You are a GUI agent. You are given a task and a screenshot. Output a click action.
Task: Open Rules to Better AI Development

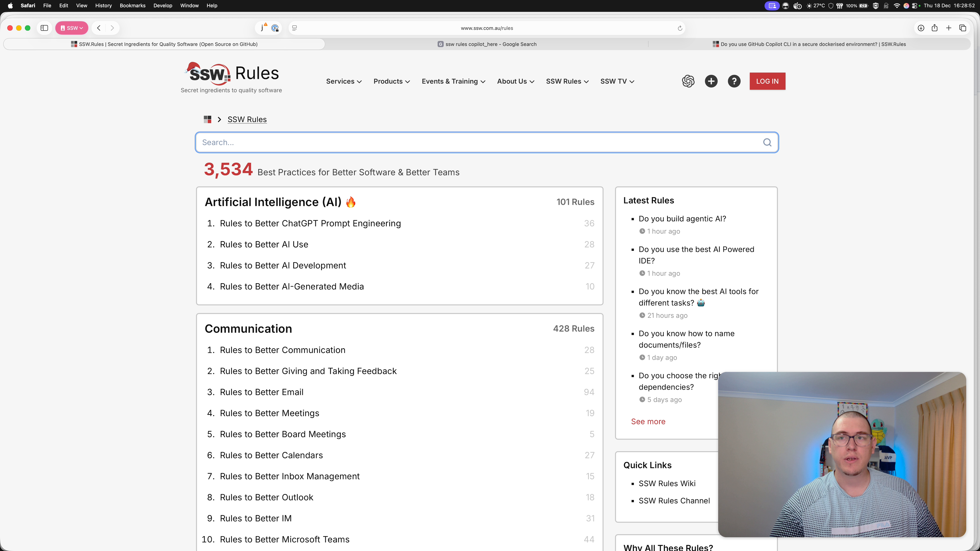point(283,265)
